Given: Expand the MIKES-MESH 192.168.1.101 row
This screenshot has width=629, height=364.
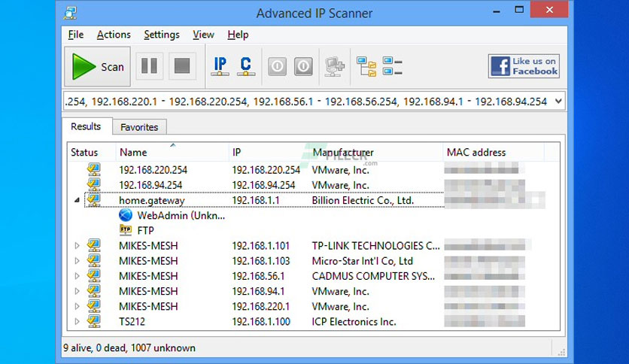Looking at the screenshot, I should 77,245.
